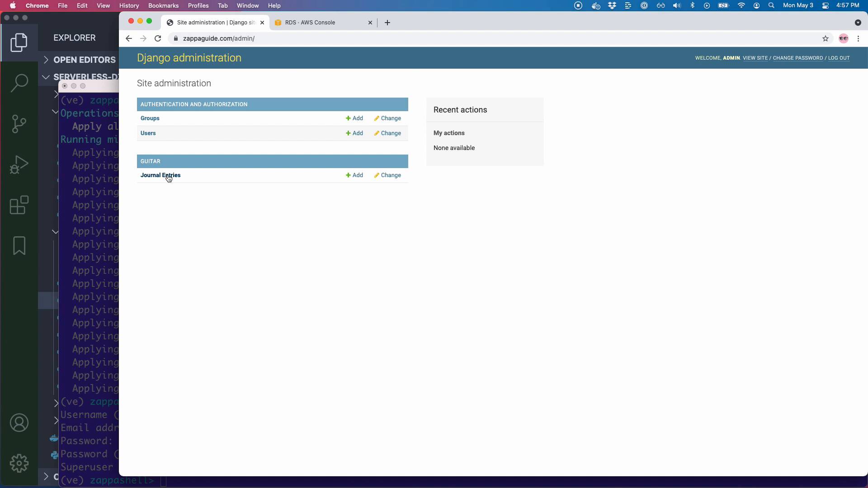Open VS Code Accounts icon
868x488 pixels.
tap(19, 423)
